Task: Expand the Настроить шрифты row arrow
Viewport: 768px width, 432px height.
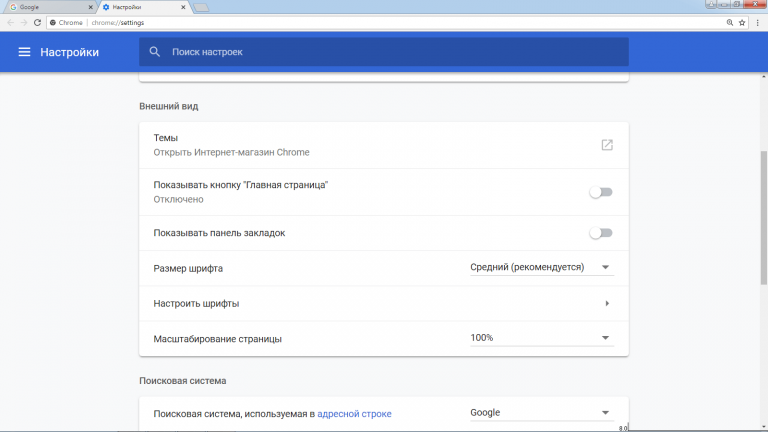Action: click(x=607, y=303)
